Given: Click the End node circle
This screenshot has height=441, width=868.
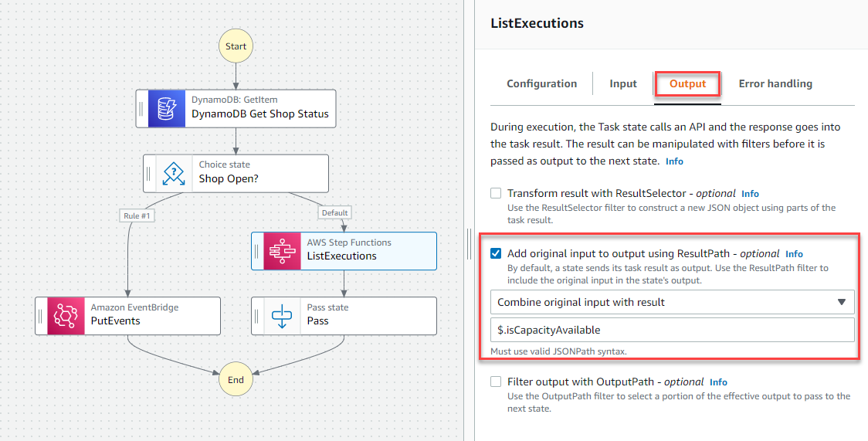Looking at the screenshot, I should 236,379.
